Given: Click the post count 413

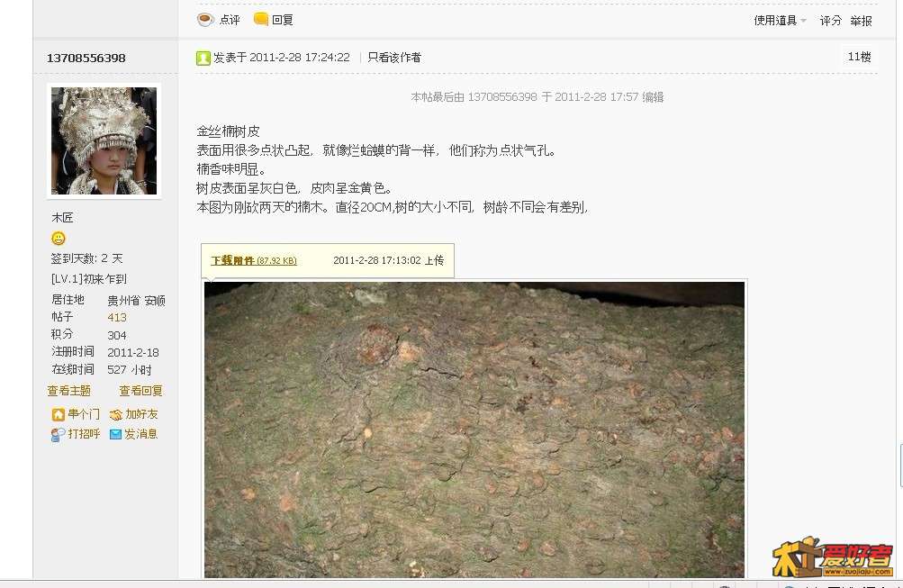Looking at the screenshot, I should [x=117, y=317].
